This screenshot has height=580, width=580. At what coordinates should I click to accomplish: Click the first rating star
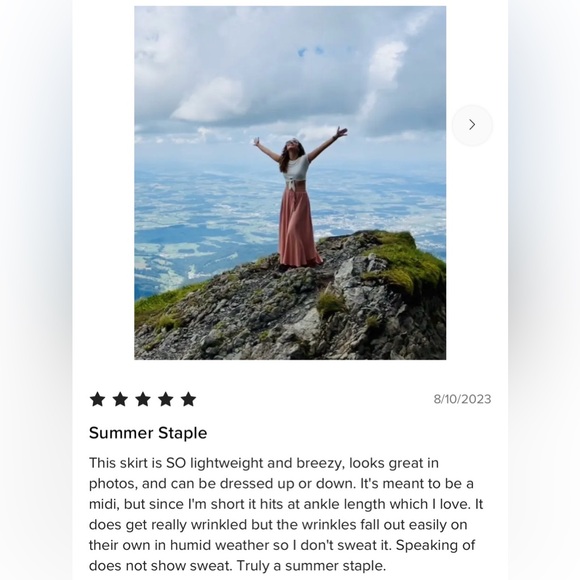[98, 399]
